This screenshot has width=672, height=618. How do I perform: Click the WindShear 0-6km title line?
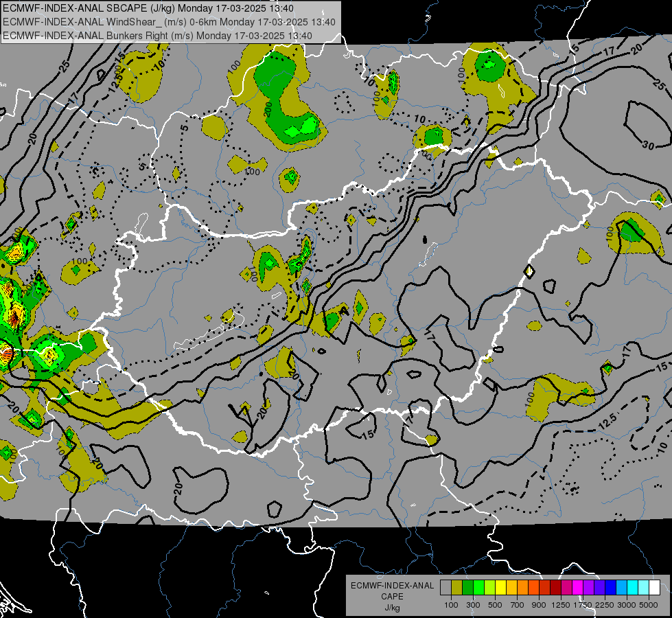point(169,22)
